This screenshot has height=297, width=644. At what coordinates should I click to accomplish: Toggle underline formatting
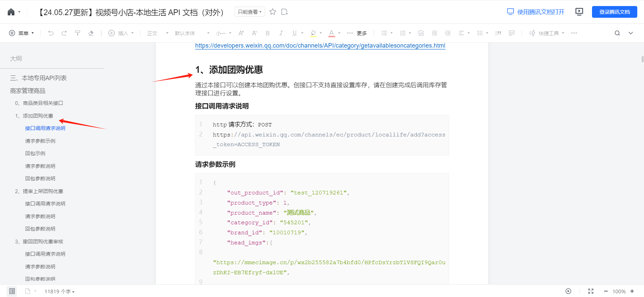[294, 33]
